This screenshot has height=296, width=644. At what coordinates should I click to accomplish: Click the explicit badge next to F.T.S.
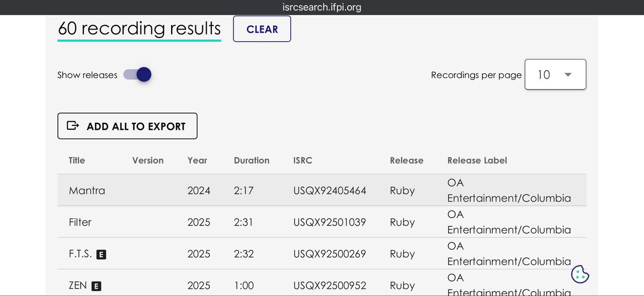coord(101,255)
